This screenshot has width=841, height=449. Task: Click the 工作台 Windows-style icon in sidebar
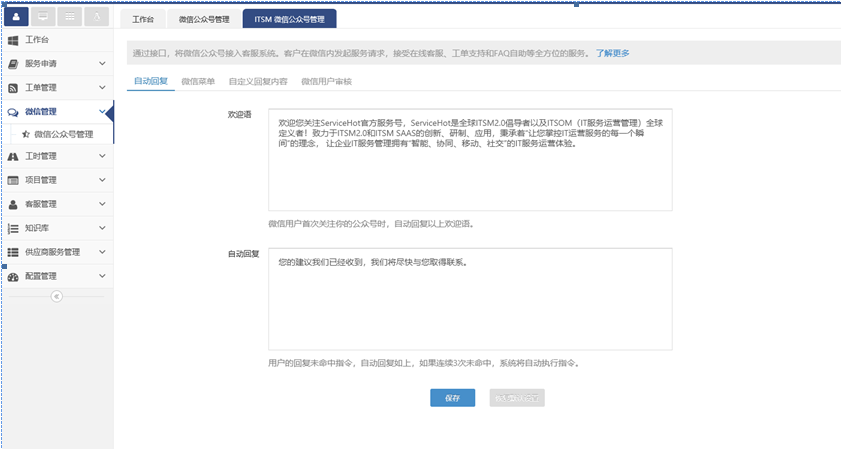pyautogui.click(x=13, y=41)
